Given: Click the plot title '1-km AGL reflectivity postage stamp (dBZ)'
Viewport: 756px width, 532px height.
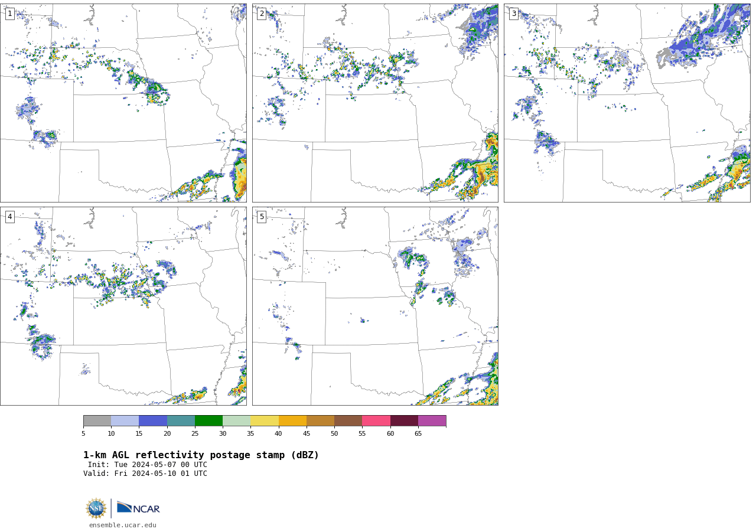Looking at the screenshot, I should 201,455.
